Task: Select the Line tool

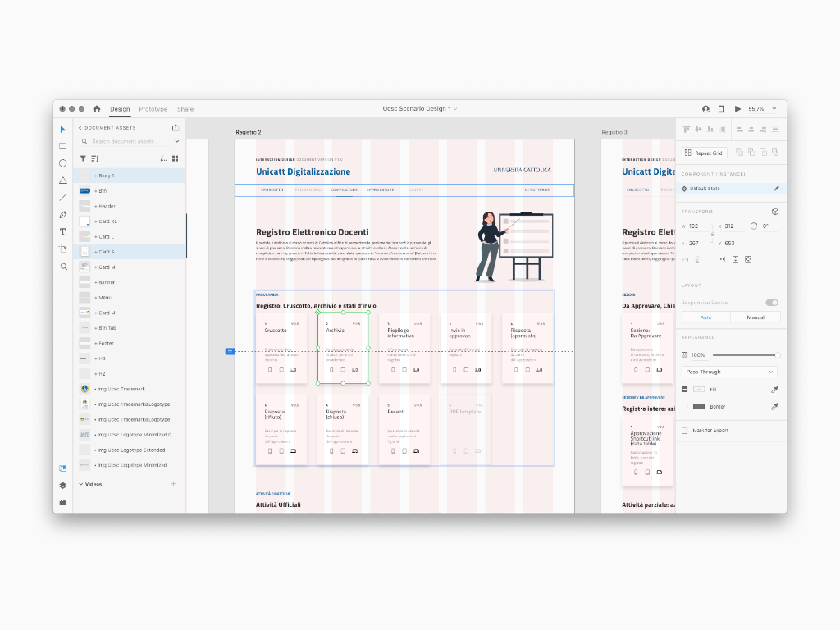Action: click(x=62, y=198)
